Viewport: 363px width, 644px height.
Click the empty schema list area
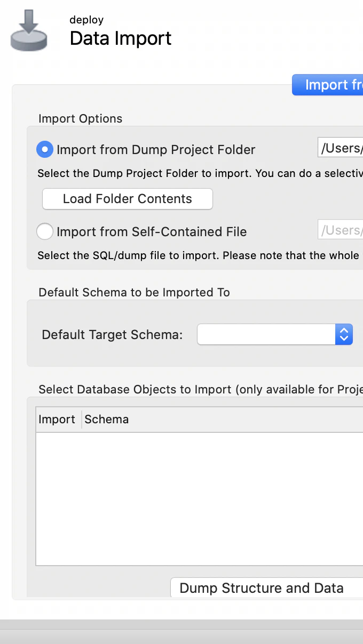click(198, 498)
